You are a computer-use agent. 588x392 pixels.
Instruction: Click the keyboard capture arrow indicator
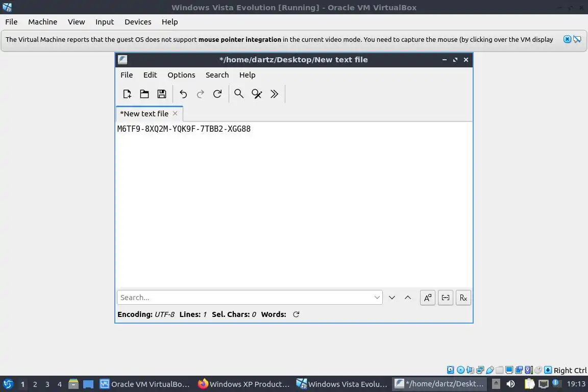[x=548, y=370]
